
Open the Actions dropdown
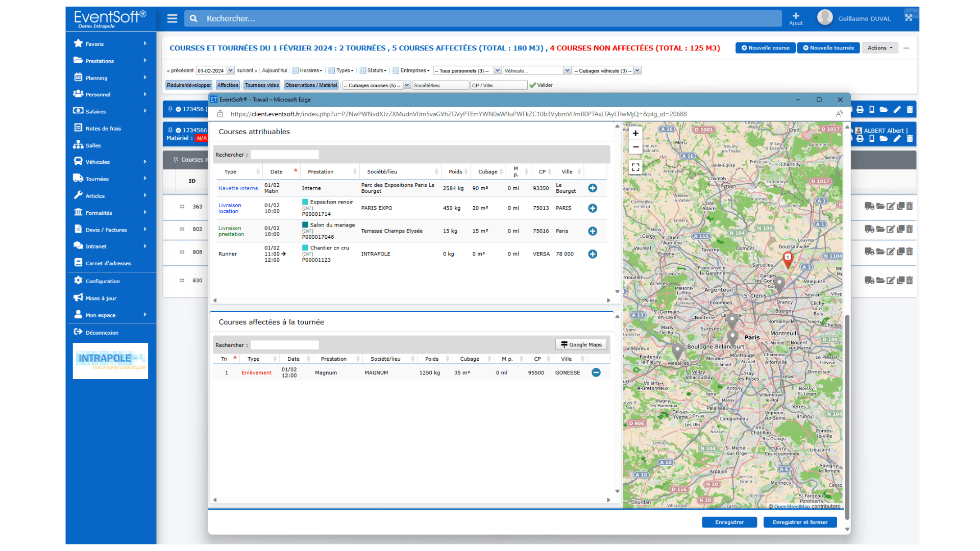(x=879, y=48)
